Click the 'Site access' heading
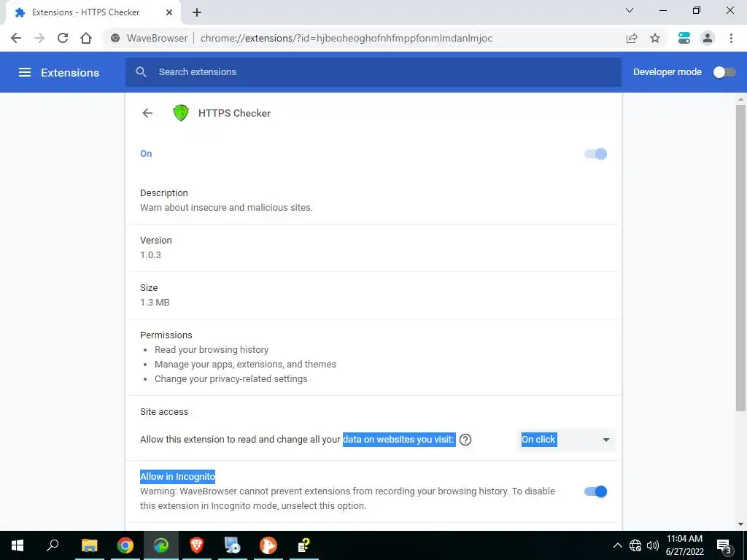This screenshot has width=747, height=560. [x=164, y=411]
